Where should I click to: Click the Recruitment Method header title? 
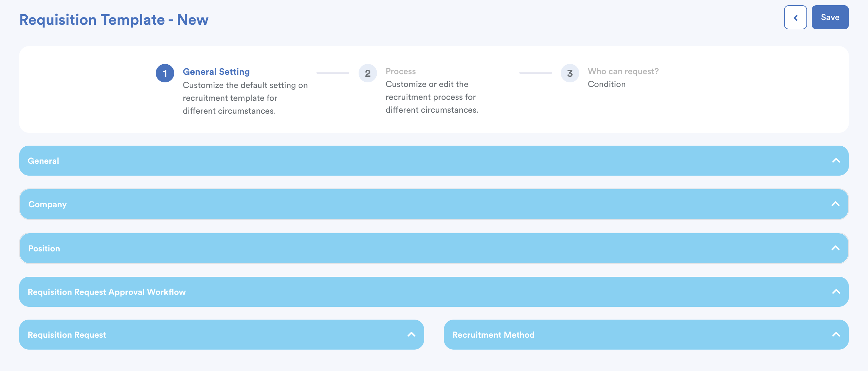[493, 335]
